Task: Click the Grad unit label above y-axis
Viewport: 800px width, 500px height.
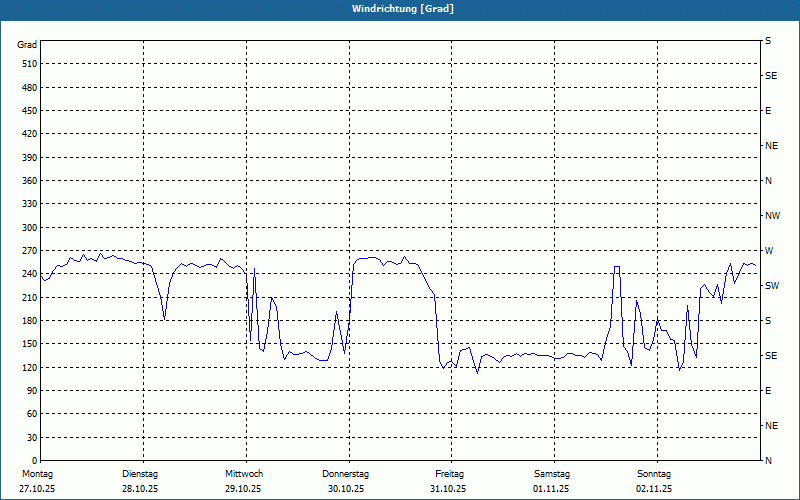Action: pyautogui.click(x=27, y=45)
